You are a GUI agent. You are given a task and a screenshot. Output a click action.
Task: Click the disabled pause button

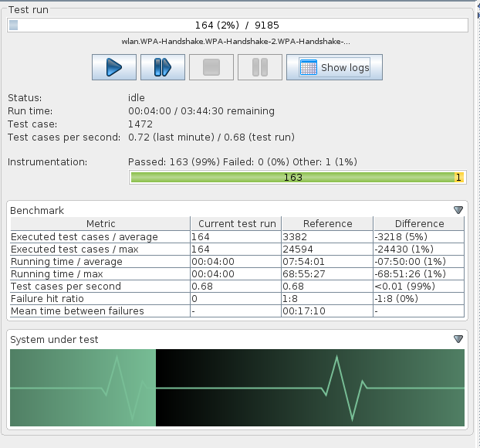coord(260,67)
